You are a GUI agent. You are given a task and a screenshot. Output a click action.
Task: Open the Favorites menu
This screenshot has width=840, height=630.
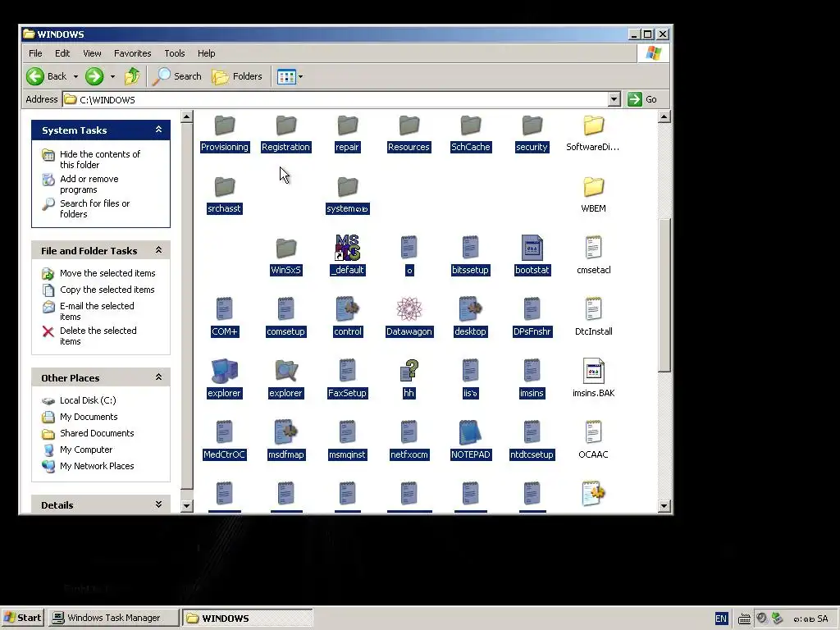[132, 53]
